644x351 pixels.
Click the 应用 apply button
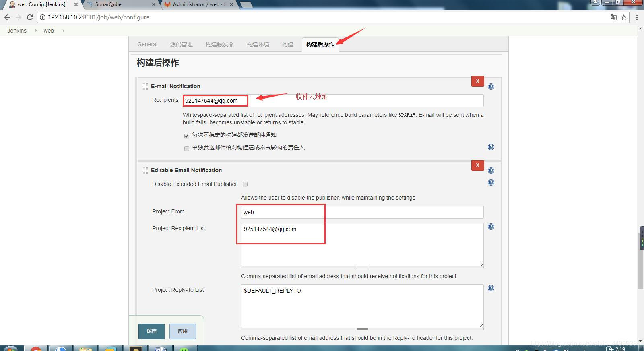coord(183,331)
